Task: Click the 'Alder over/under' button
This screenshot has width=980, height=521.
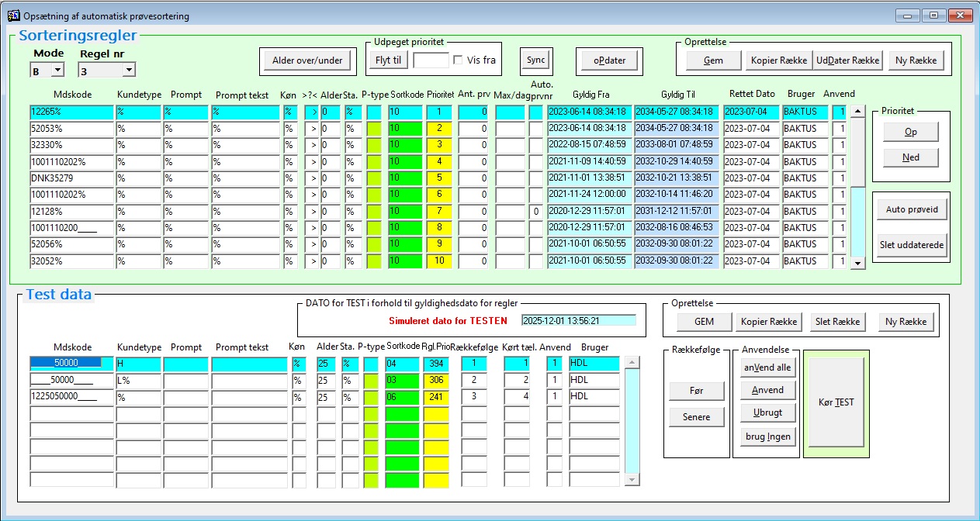Action: point(307,60)
